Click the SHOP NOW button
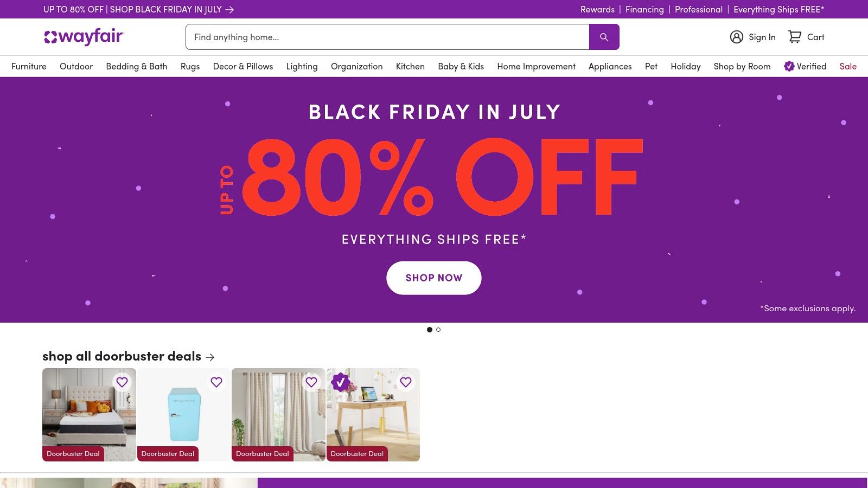This screenshot has width=868, height=488. click(433, 278)
